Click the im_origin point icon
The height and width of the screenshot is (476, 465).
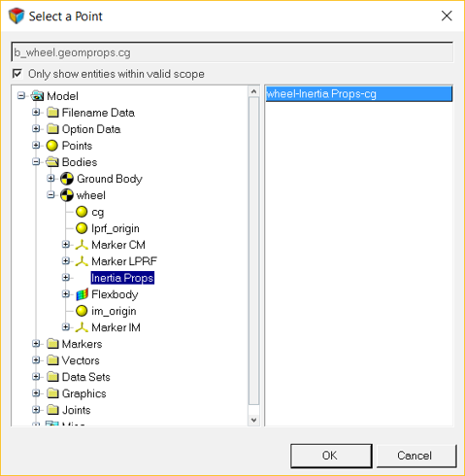(82, 311)
